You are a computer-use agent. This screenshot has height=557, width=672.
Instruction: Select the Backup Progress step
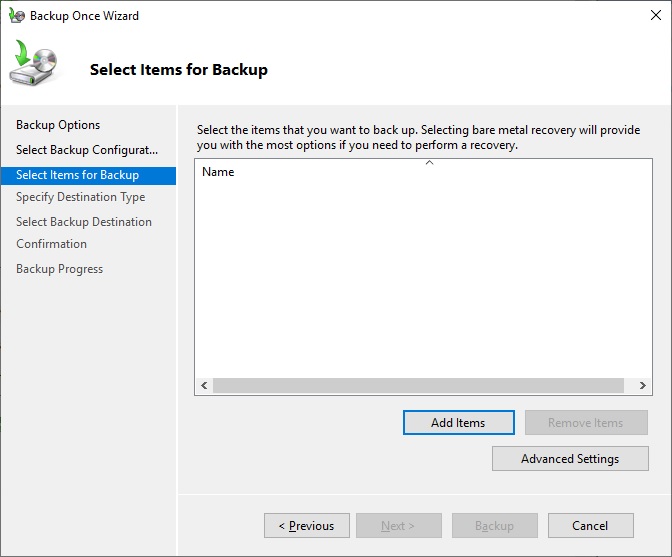click(x=59, y=269)
